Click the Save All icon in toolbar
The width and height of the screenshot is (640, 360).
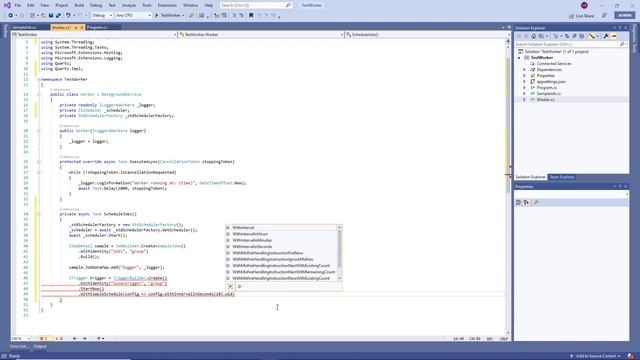click(x=58, y=15)
